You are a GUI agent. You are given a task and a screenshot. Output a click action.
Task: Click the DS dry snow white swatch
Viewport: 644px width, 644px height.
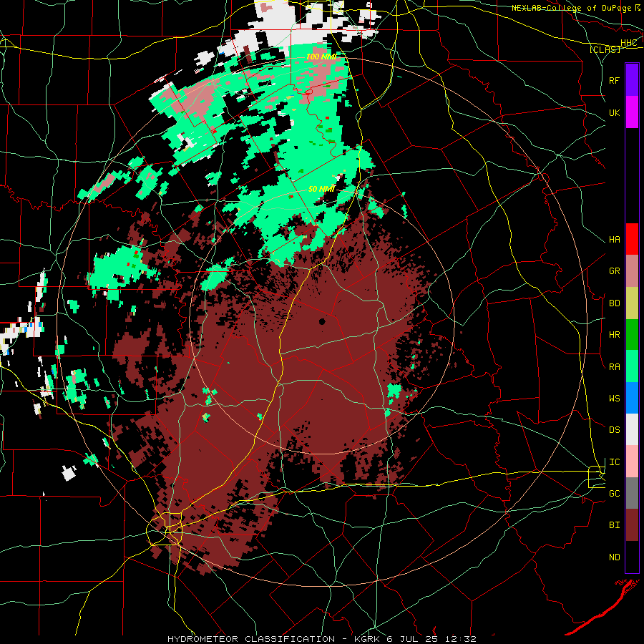coord(632,429)
